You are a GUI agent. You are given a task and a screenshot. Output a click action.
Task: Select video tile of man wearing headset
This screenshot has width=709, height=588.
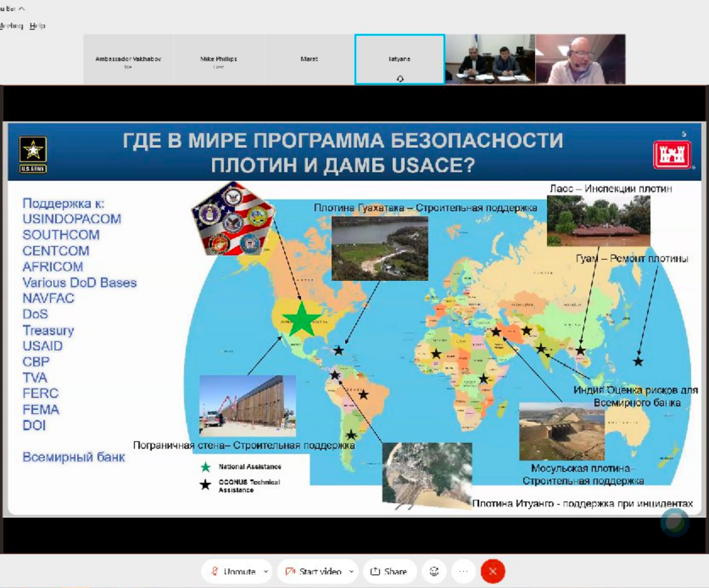pyautogui.click(x=581, y=59)
